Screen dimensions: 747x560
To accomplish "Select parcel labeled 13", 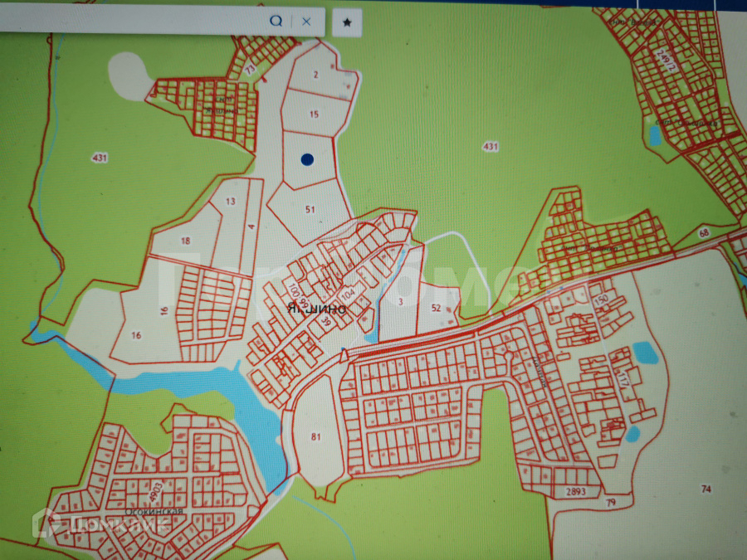I will (x=231, y=202).
